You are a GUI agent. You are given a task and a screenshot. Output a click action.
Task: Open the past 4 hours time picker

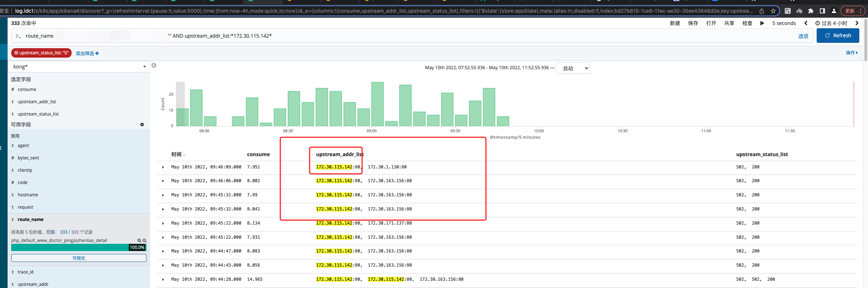pos(831,23)
